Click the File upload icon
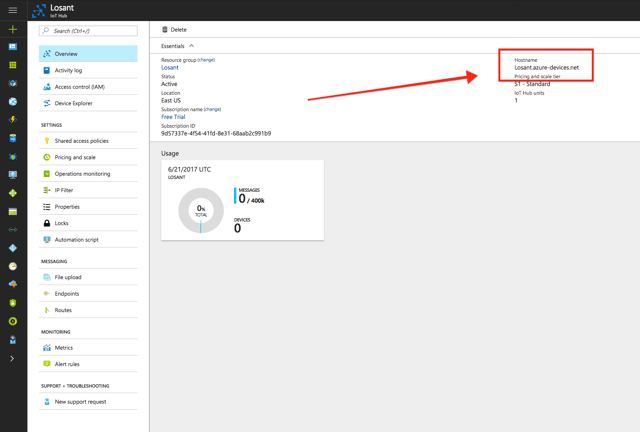 tap(47, 277)
